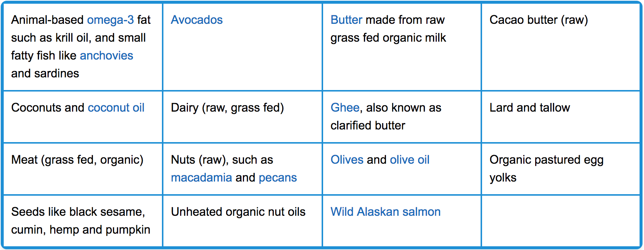Open the Avocados link
The width and height of the screenshot is (644, 250).
(x=196, y=20)
